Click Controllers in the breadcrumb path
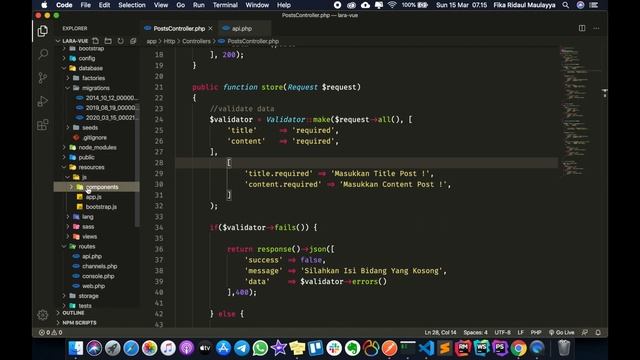The height and width of the screenshot is (360, 640). (196, 41)
